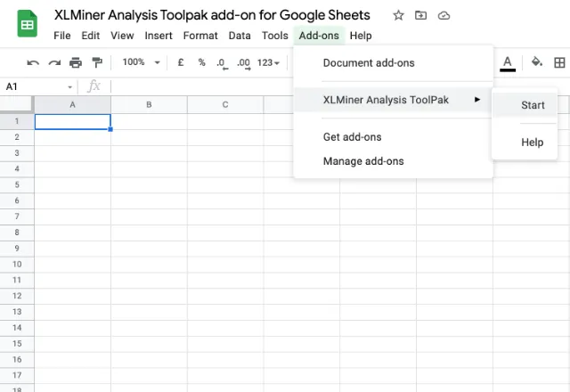Select cell A1
The image size is (570, 392).
pyautogui.click(x=73, y=122)
